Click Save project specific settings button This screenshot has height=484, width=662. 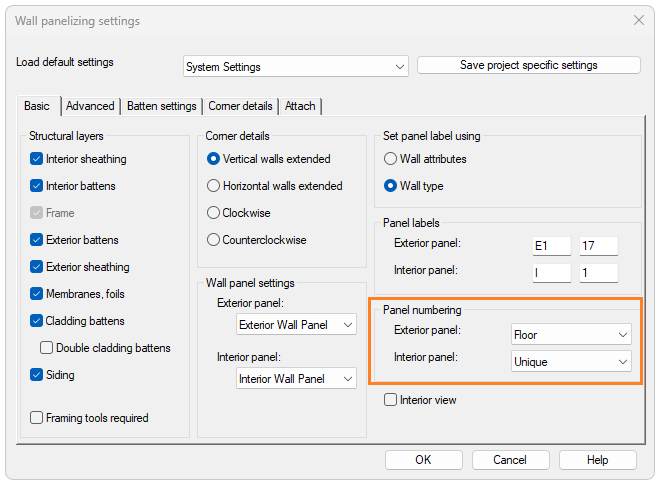point(528,65)
